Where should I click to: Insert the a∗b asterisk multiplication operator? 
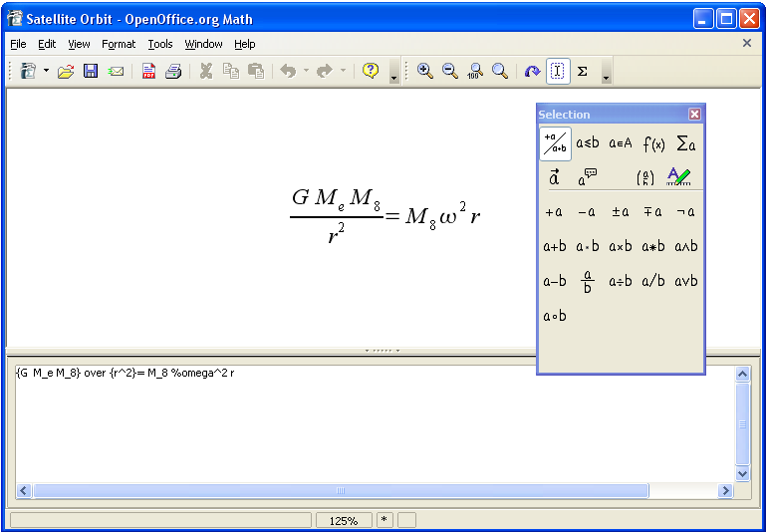[x=653, y=246]
